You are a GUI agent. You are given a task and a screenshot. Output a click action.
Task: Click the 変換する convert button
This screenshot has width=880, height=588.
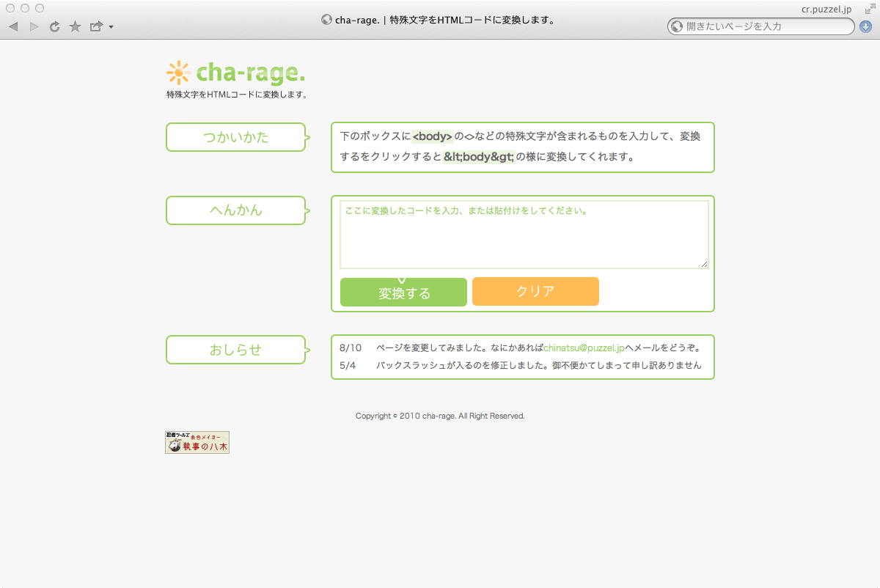point(403,293)
